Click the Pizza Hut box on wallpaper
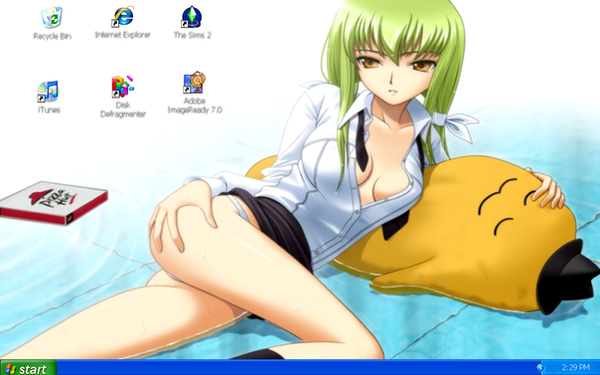Screen dimensions: 600x375 pyautogui.click(x=54, y=202)
